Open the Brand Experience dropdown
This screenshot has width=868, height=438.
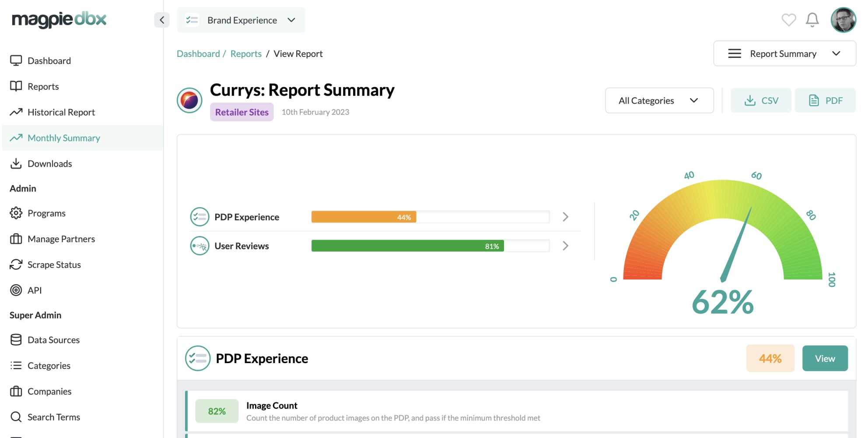click(x=241, y=20)
